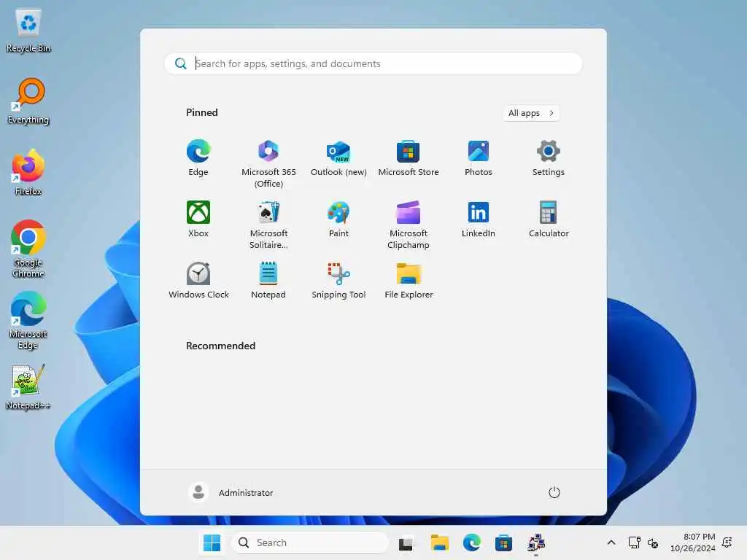Open Settings from pinned apps
This screenshot has height=560, width=747.
(x=549, y=158)
